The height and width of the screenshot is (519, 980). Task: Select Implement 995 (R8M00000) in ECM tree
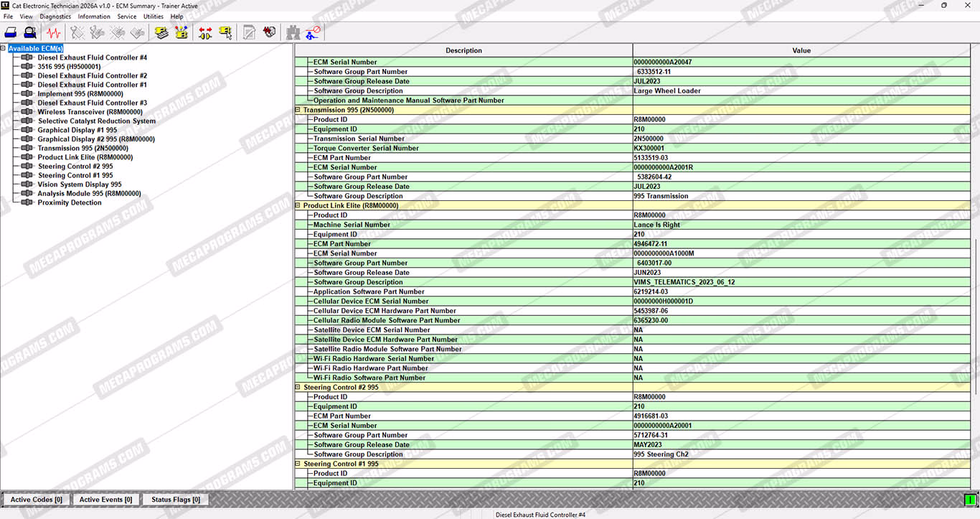tap(80, 94)
